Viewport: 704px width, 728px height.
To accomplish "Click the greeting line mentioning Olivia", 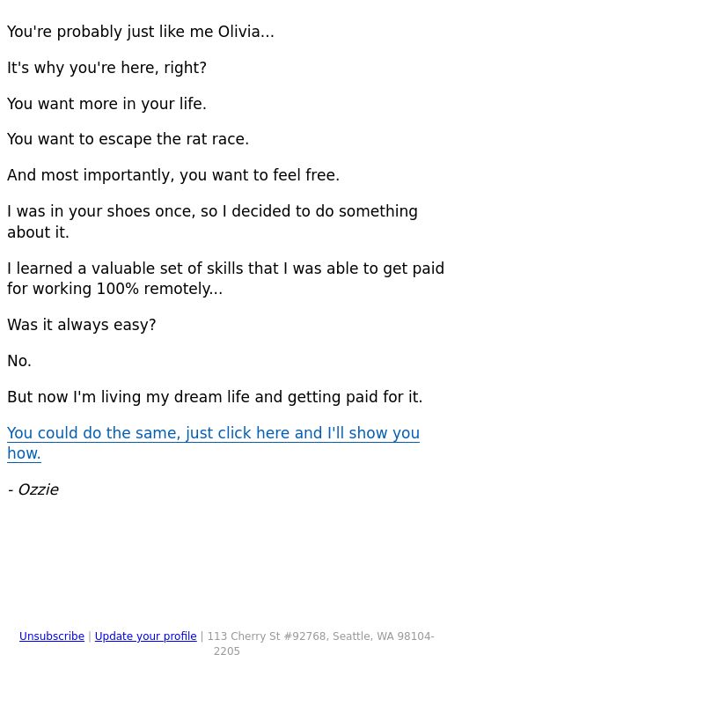I will tap(141, 32).
